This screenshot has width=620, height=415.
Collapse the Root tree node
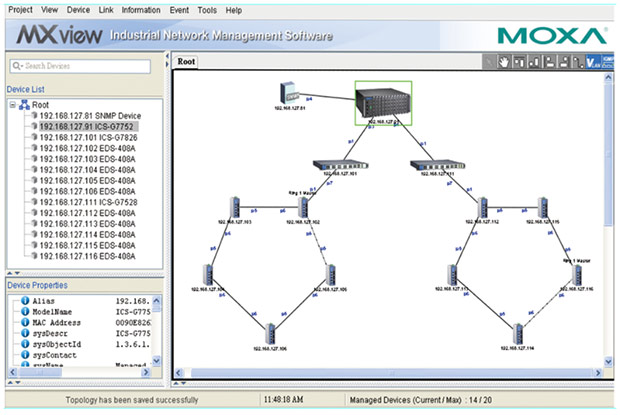pos(12,104)
